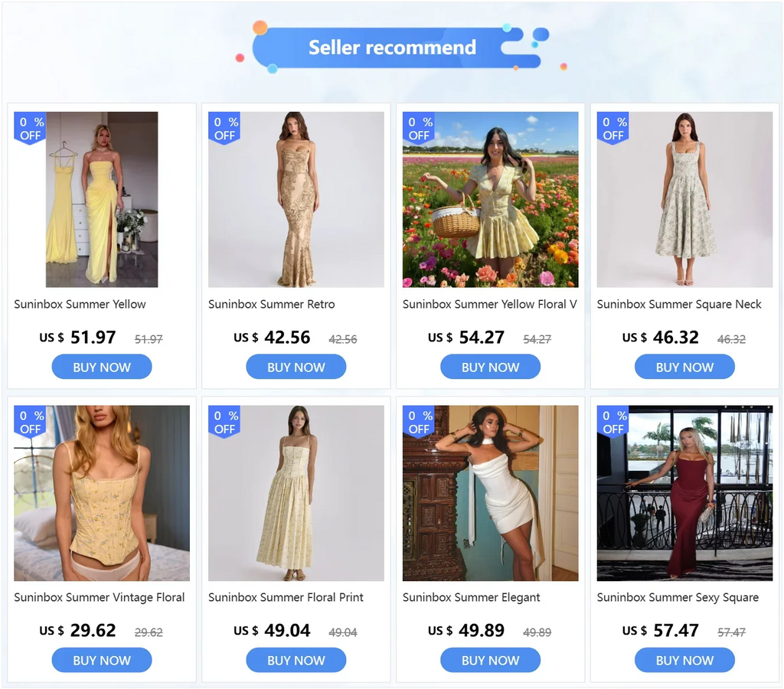This screenshot has height=689, width=784.
Task: Open the Vintage Floral corset top photo
Action: (102, 493)
